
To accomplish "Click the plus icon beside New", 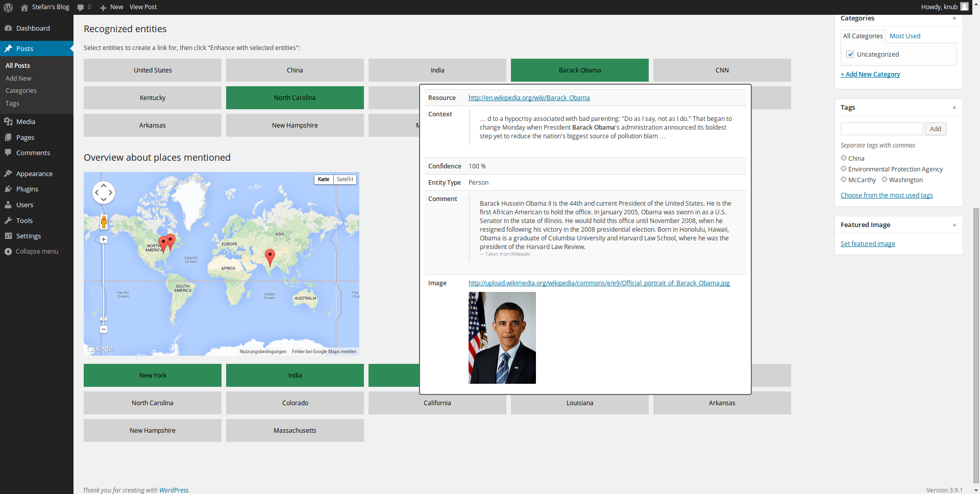I will [x=103, y=8].
